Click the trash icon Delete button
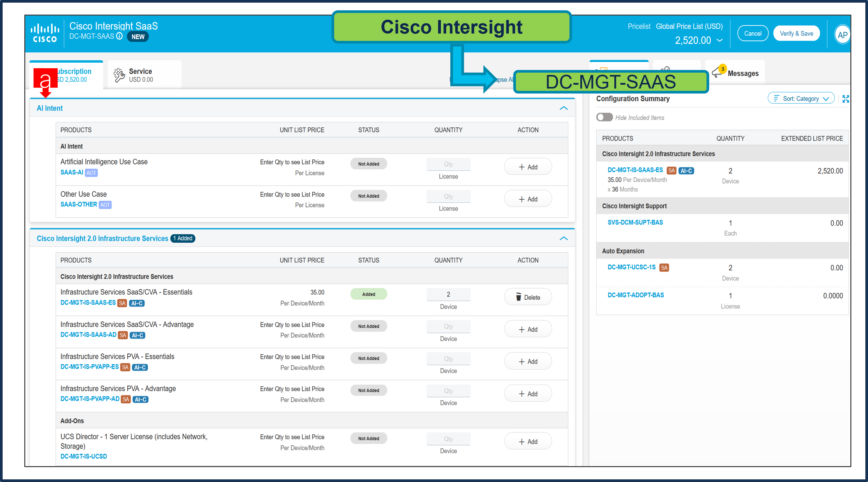Viewport: 868px width, 482px height. pyautogui.click(x=528, y=297)
